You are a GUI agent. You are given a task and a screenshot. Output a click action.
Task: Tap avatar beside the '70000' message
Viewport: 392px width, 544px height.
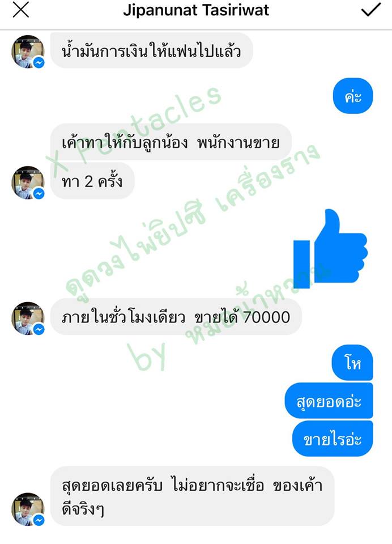[x=28, y=318]
